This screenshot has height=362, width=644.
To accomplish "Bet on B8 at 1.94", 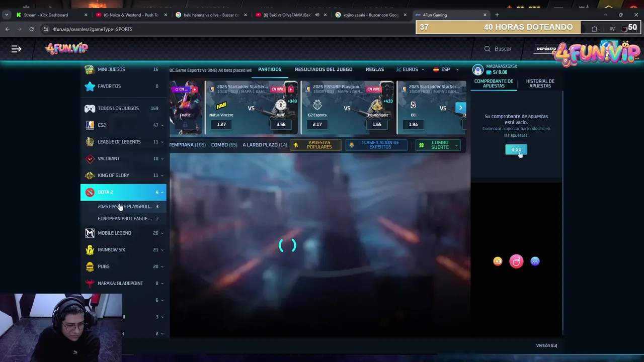I will (x=413, y=124).
